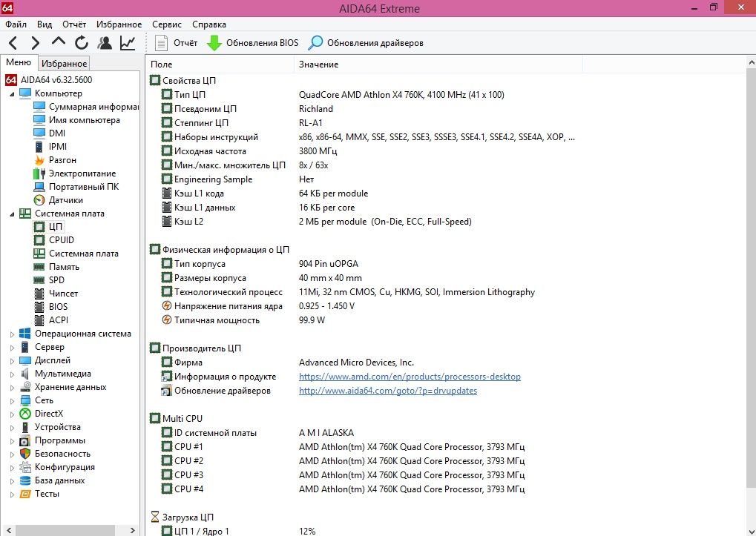Click the Программы icon
The image size is (756, 536).
tap(25, 440)
